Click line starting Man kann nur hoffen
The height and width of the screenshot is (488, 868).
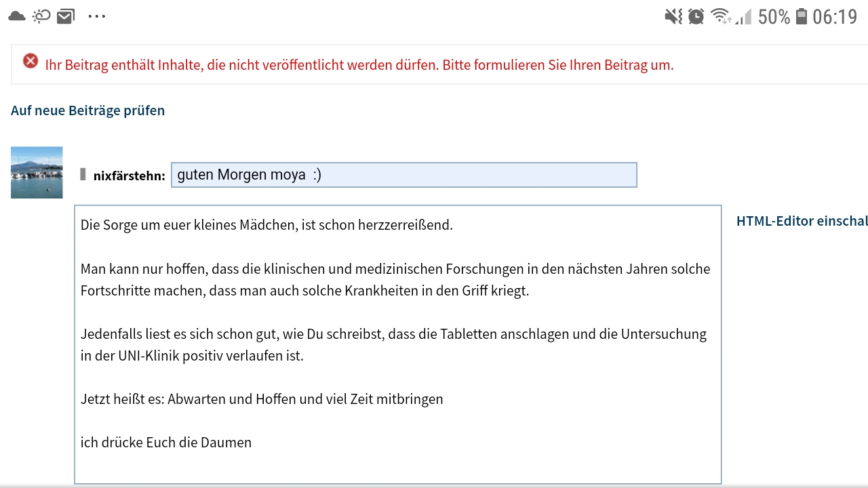point(395,269)
